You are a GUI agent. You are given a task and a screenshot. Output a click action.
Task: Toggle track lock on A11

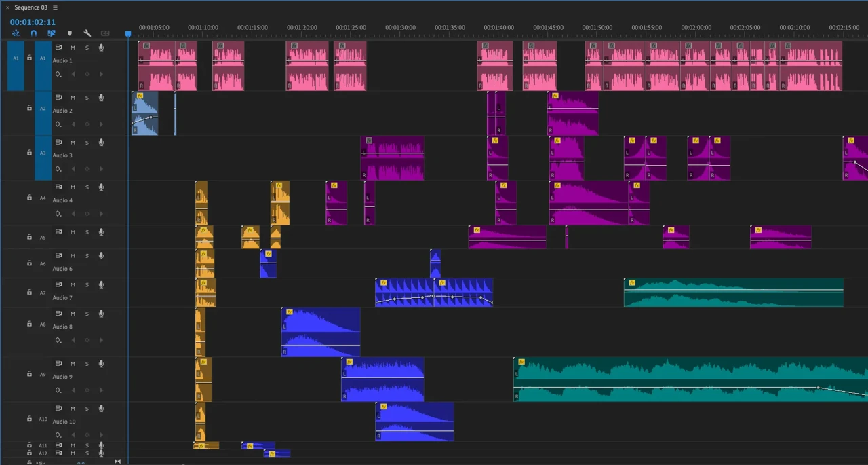point(29,445)
